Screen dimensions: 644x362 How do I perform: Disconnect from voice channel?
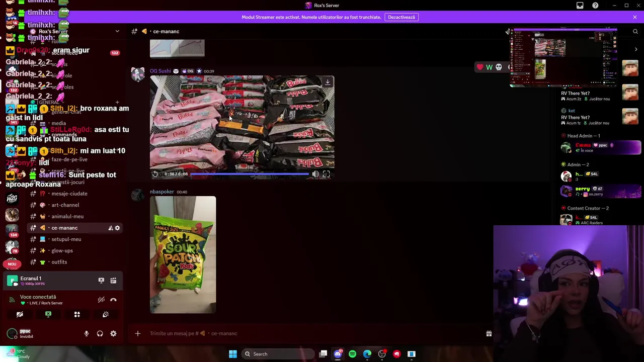tap(113, 300)
